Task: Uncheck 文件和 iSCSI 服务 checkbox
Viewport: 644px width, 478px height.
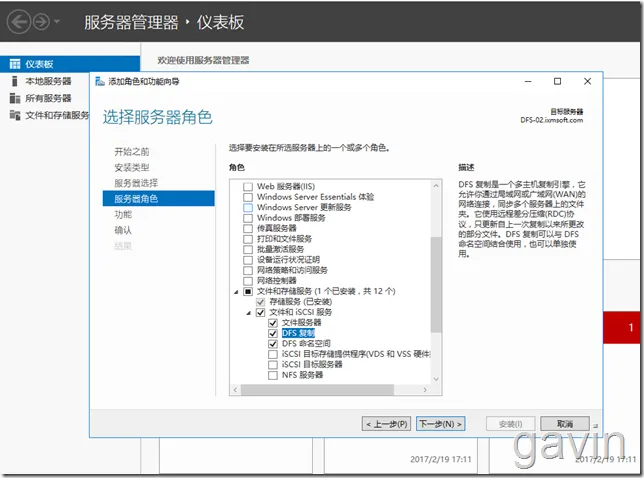Action: 260,312
